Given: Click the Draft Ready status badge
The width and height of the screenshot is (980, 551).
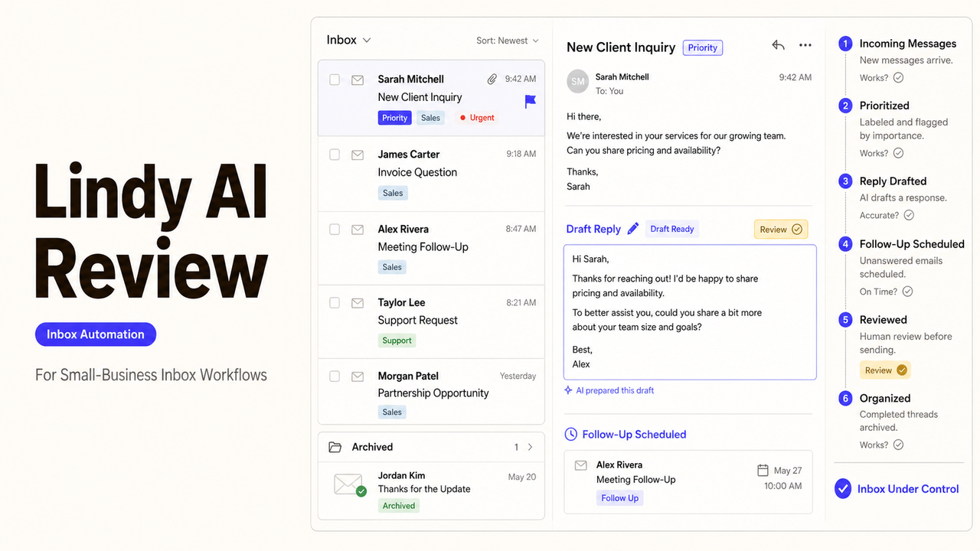Looking at the screenshot, I should [x=672, y=229].
